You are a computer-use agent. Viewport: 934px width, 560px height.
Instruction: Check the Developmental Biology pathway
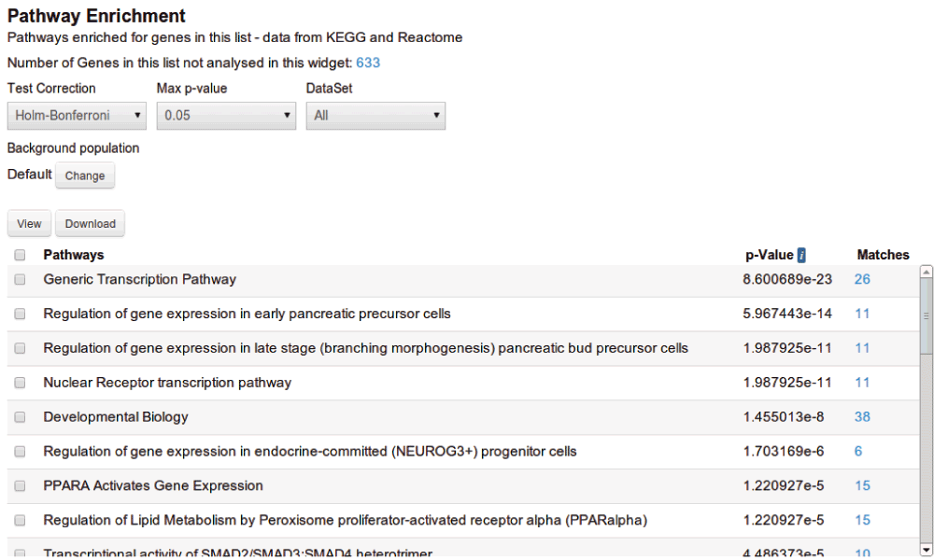[20, 417]
